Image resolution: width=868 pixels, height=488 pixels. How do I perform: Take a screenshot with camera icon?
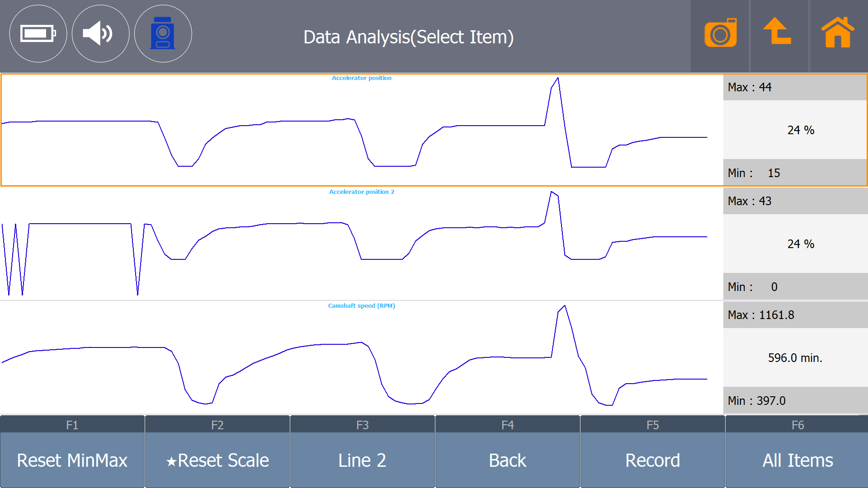pos(720,33)
